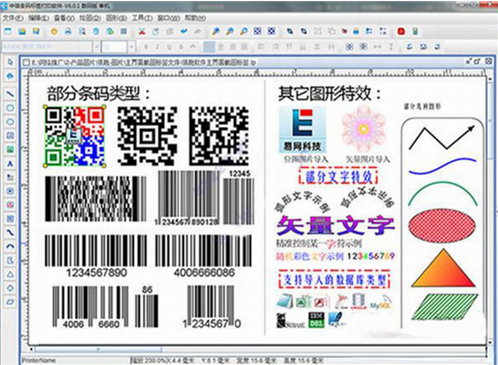
Task: Click the font size field
Action: tap(114, 47)
